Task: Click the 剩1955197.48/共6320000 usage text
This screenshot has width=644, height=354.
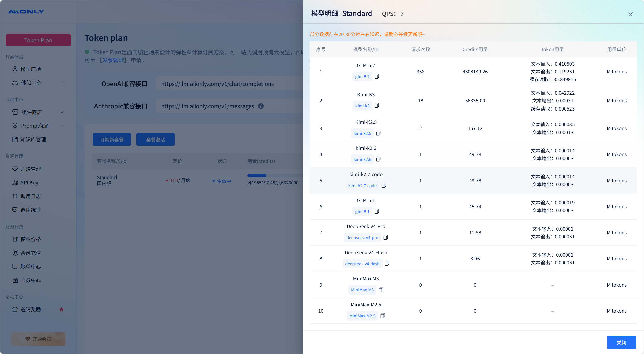Action: [x=273, y=183]
